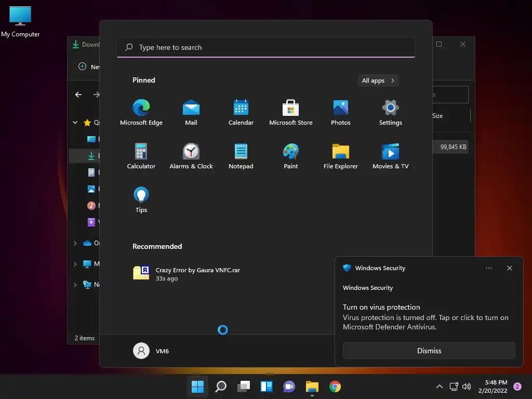The image size is (532, 399).
Task: Close the Windows Security toast
Action: pyautogui.click(x=510, y=268)
